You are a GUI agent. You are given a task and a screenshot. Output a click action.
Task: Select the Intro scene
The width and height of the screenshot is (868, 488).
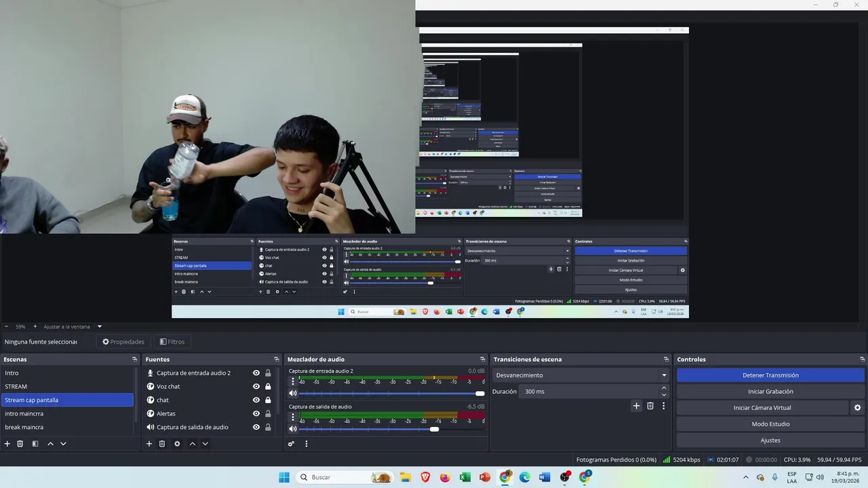(68, 373)
